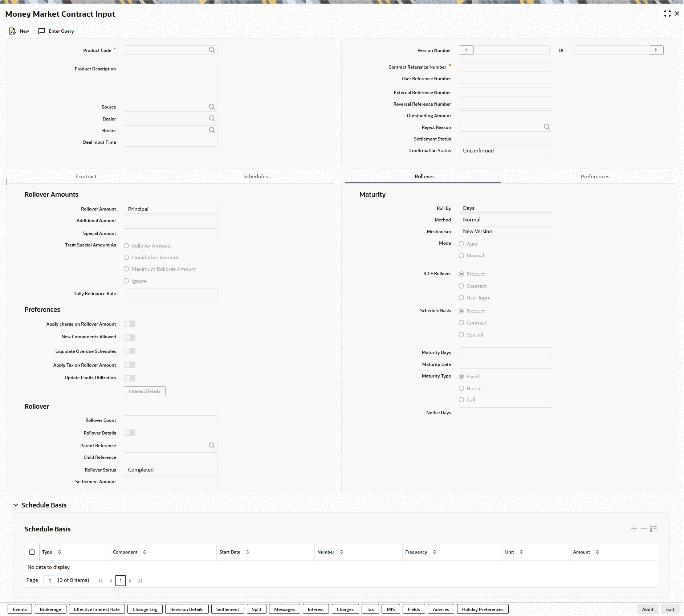Go to next version number arrow
The height and width of the screenshot is (616, 684).
[656, 50]
